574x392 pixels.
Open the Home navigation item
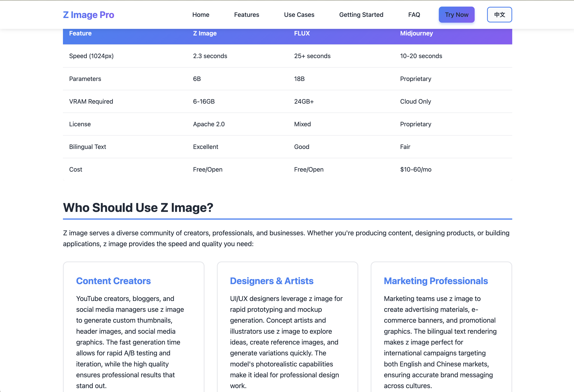click(x=201, y=15)
